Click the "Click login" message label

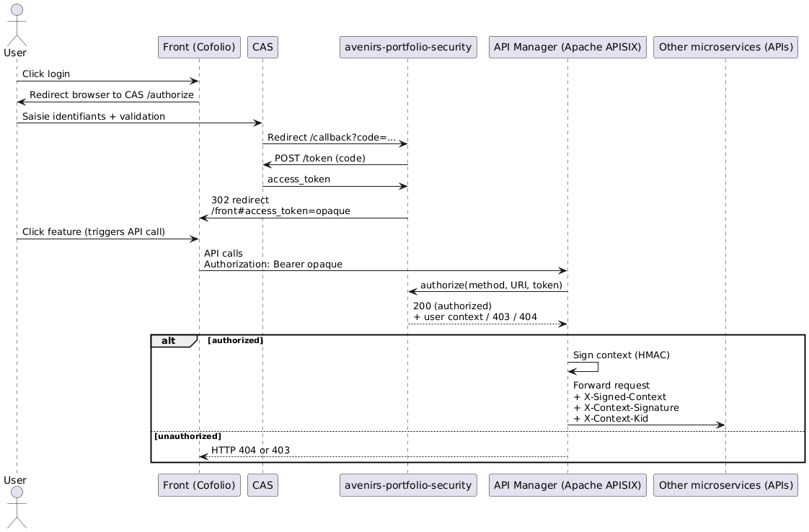46,74
